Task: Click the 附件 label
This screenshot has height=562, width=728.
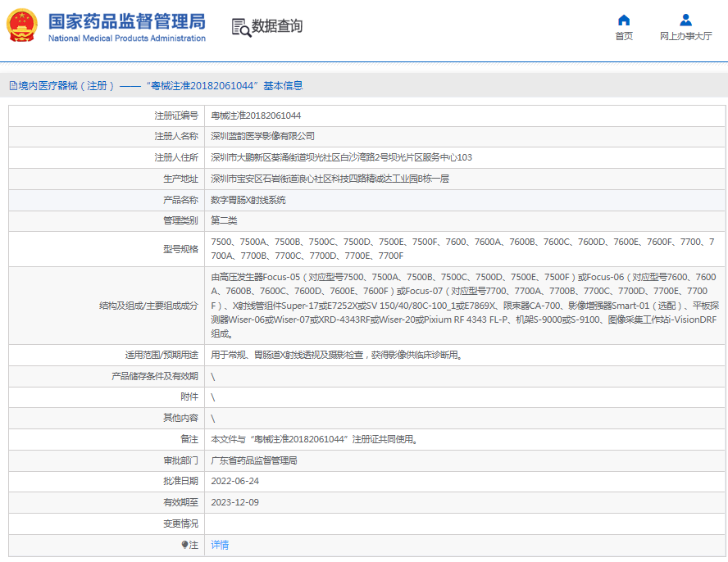Action: [189, 397]
